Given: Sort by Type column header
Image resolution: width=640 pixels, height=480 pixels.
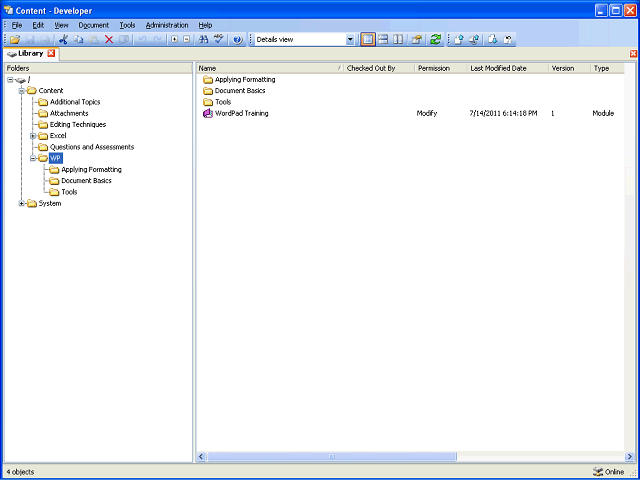Looking at the screenshot, I should point(608,69).
